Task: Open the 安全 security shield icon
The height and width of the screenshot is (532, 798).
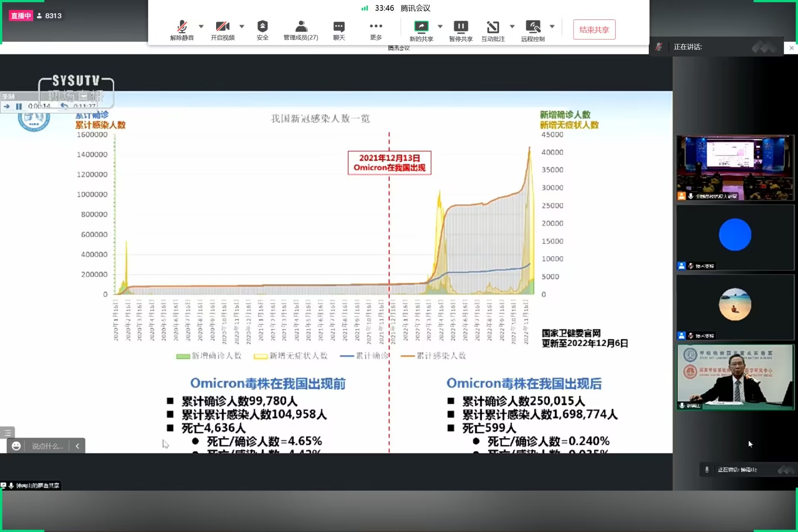Action: tap(262, 27)
